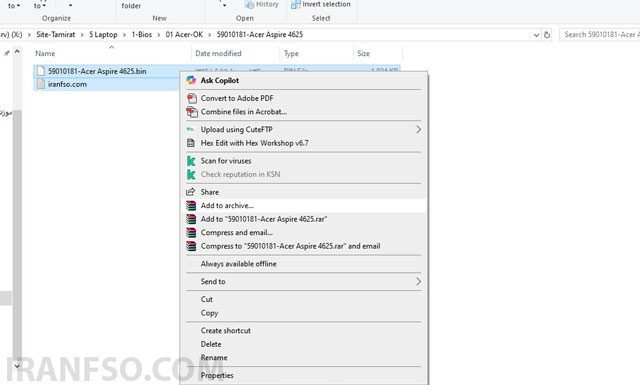Open the Send to submenu
Viewport: 640px width, 385px height.
(304, 281)
